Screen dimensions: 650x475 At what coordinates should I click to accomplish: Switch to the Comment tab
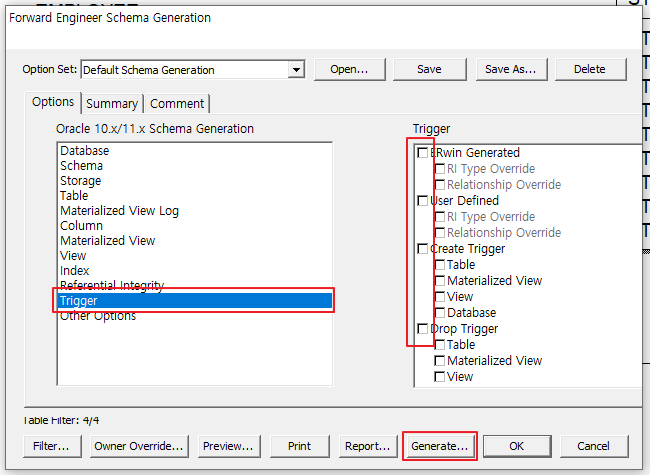click(177, 104)
